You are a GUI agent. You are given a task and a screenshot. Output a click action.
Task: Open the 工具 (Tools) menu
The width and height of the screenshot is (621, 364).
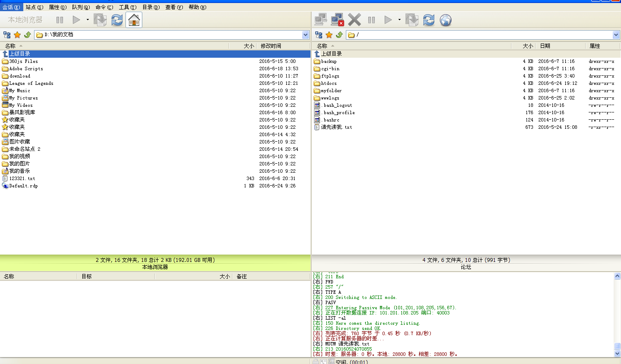coord(127,7)
